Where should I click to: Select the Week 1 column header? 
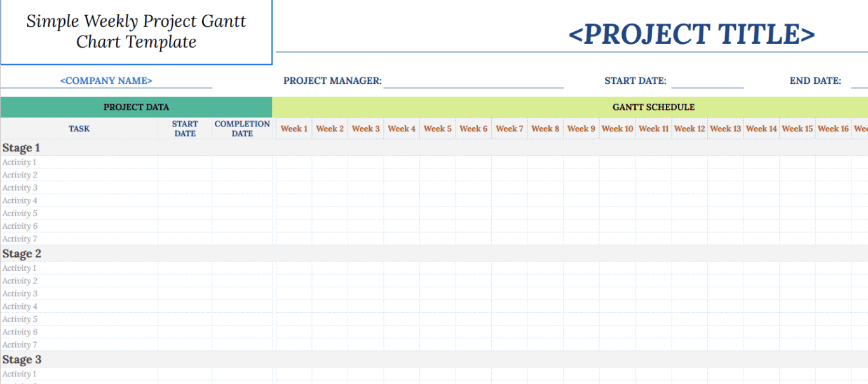[294, 128]
